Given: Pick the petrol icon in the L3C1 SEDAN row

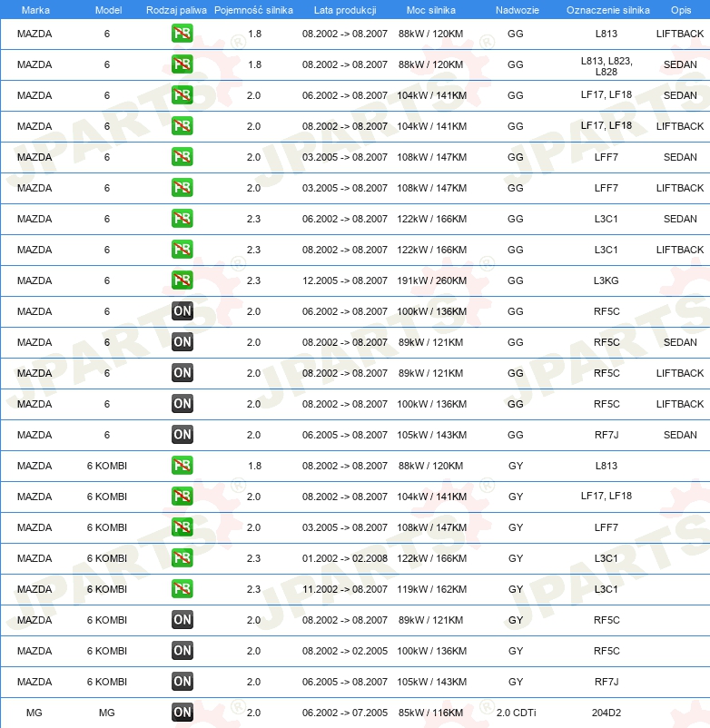Looking at the screenshot, I should click(x=182, y=219).
